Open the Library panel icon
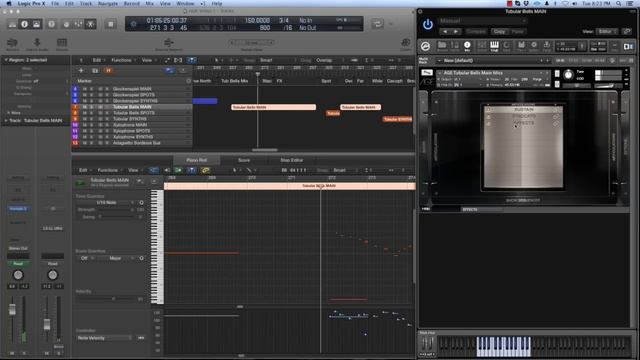This screenshot has width=640, height=360. (x=13, y=24)
